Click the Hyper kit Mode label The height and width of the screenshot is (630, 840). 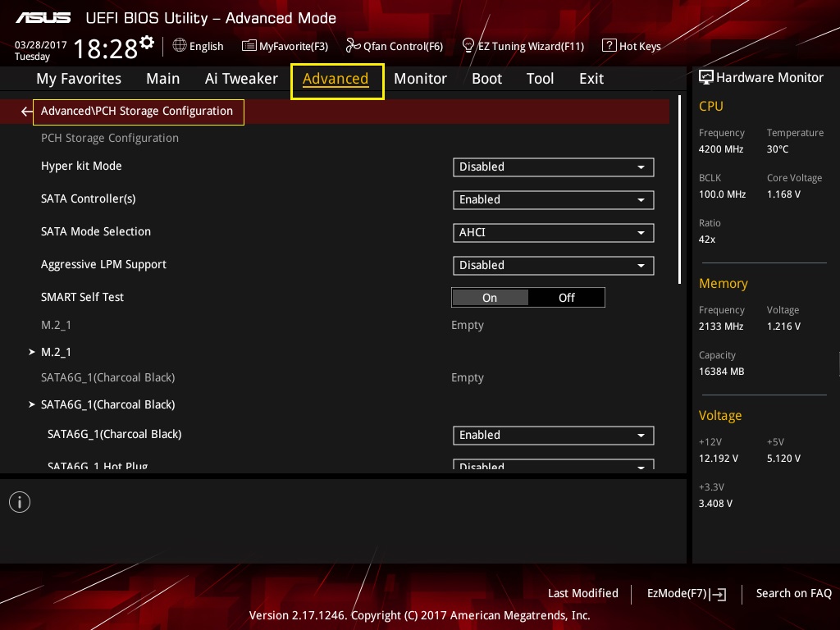click(x=81, y=166)
